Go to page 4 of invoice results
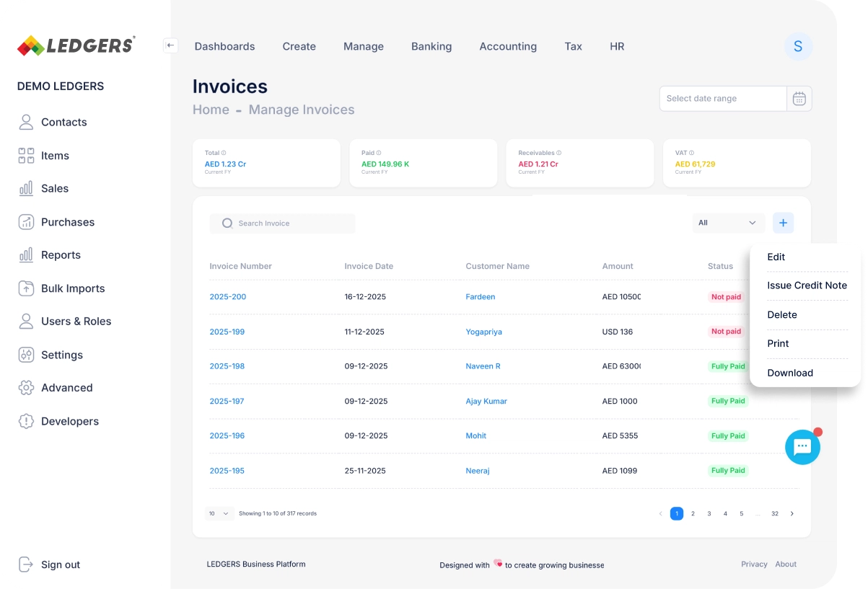 725,513
